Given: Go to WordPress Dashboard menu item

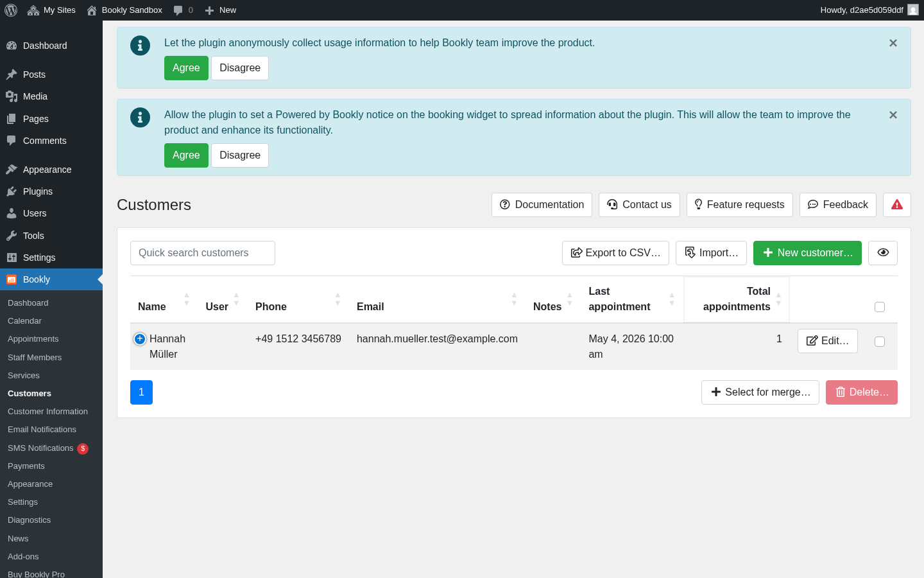Looking at the screenshot, I should click(x=51, y=46).
